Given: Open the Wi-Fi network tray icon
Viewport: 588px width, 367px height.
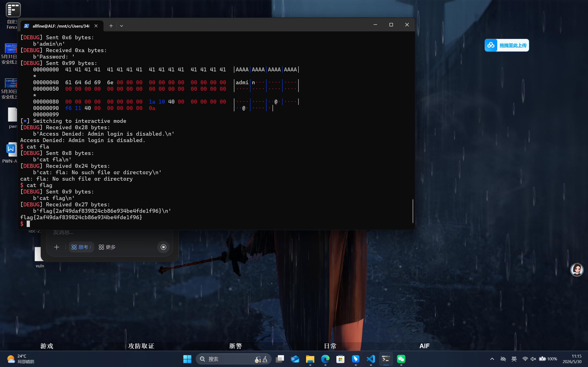Looking at the screenshot, I should pos(525,359).
